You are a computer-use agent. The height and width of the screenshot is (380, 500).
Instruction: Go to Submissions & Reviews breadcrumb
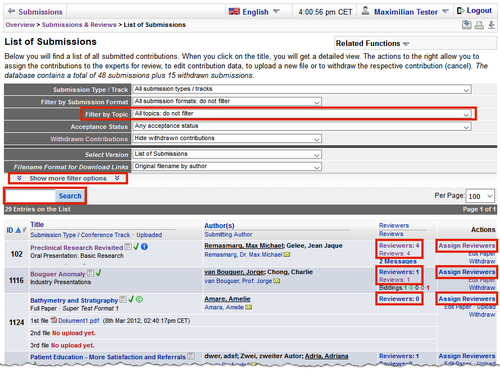tap(79, 25)
